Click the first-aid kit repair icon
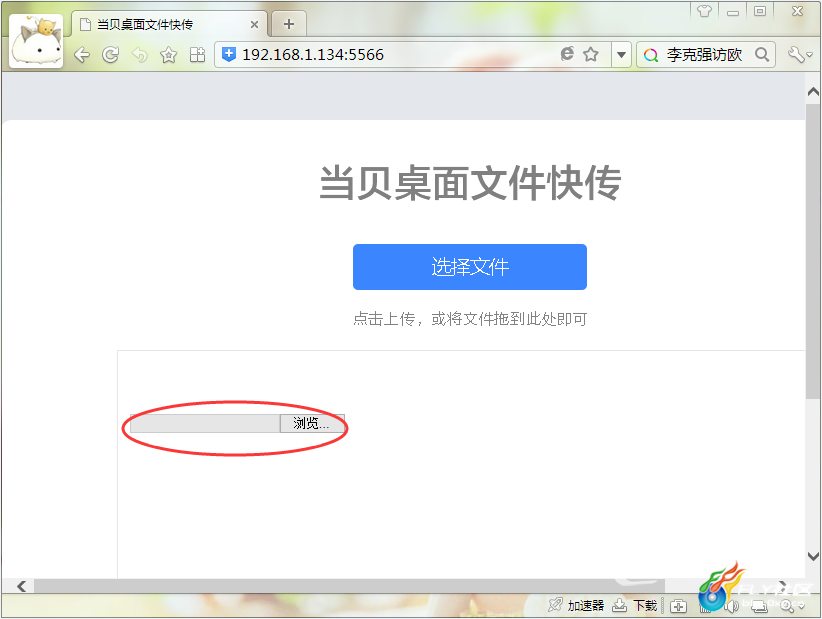The width and height of the screenshot is (822, 619). (678, 606)
